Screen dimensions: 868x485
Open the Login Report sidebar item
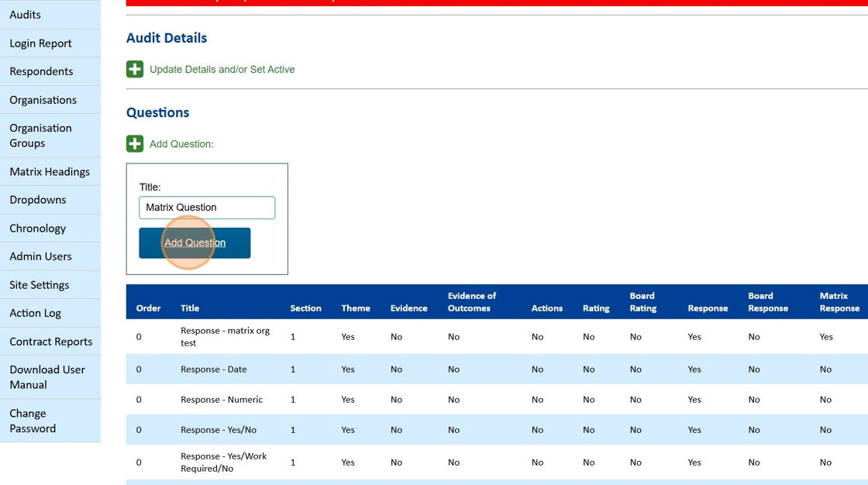[50, 43]
